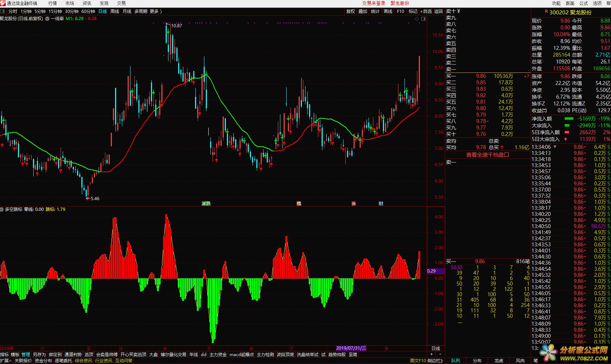Viewport: 611px width, 364px height.
Task: Click the plus zoom-in button on the timeline bar
Action: point(431,354)
